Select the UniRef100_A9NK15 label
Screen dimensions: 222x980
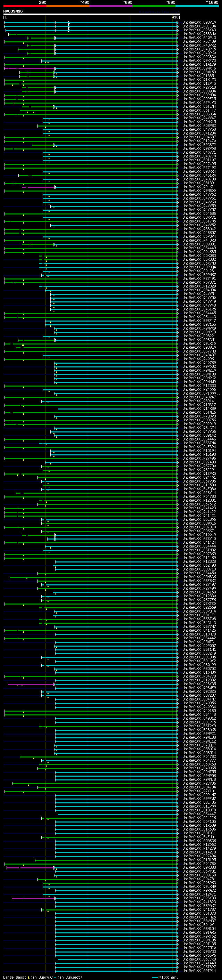199,122
